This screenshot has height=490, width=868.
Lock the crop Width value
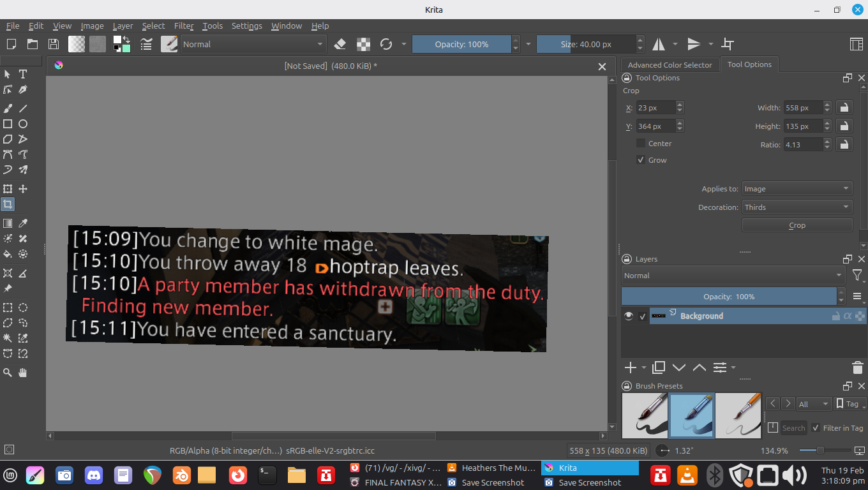tap(844, 108)
